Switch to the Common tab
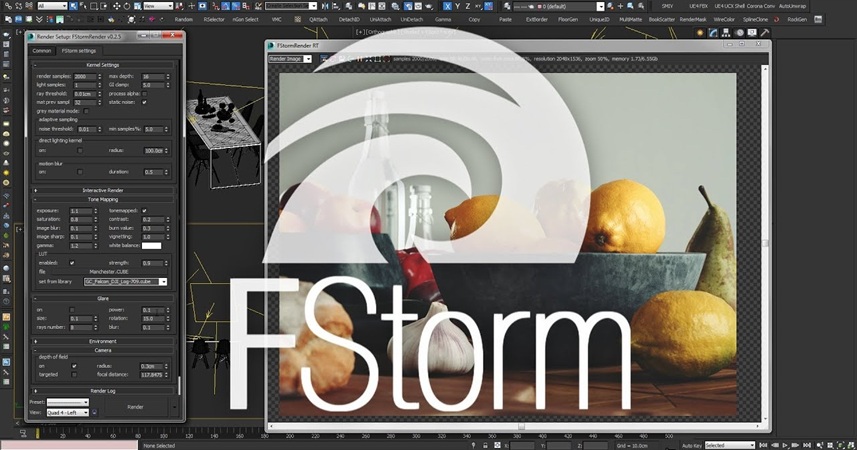The height and width of the screenshot is (450, 857). tap(42, 51)
